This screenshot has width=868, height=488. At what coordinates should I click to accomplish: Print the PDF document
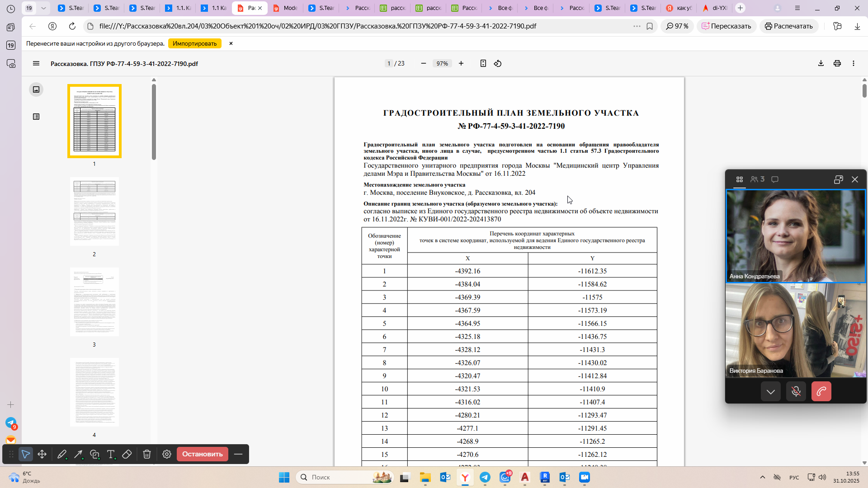(837, 64)
